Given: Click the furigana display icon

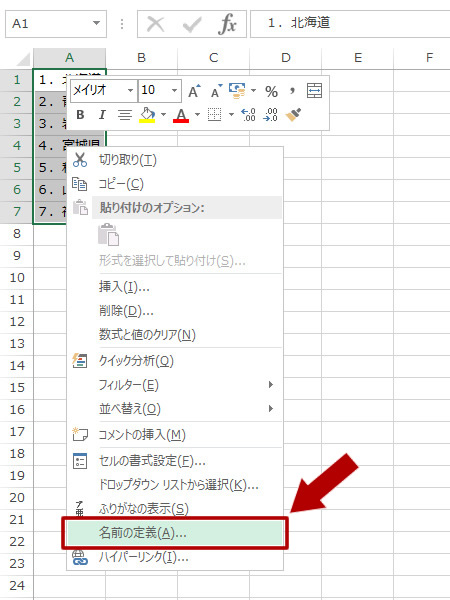Looking at the screenshot, I should tap(79, 509).
